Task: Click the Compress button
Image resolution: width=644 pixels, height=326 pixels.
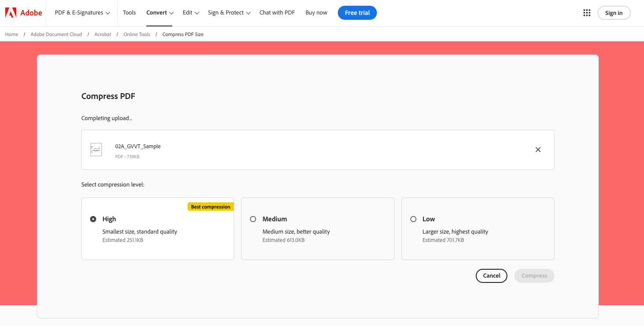Action: 534,276
